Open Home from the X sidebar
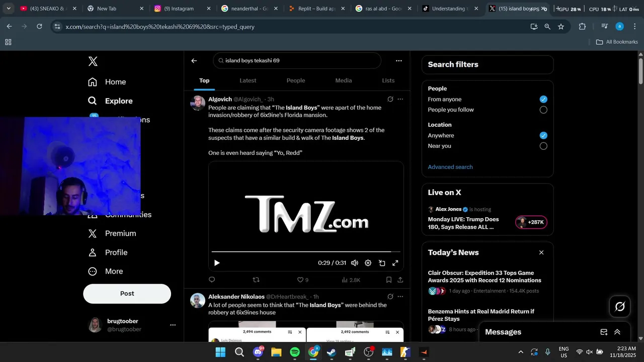This screenshot has width=644, height=362. click(x=107, y=82)
